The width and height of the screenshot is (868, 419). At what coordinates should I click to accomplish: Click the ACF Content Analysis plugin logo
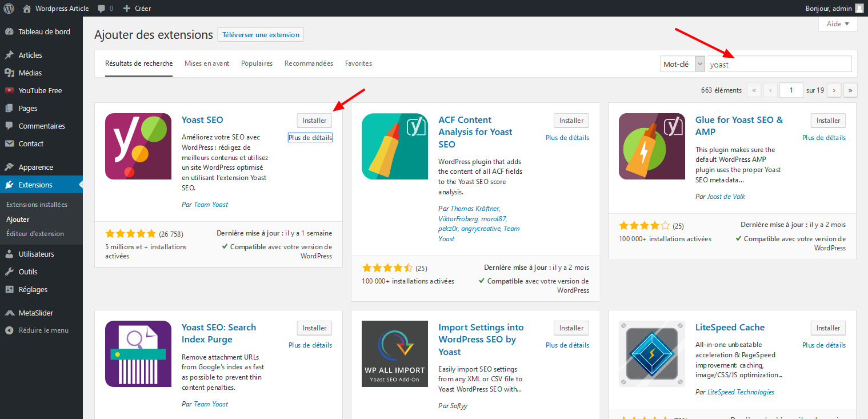[x=395, y=146]
